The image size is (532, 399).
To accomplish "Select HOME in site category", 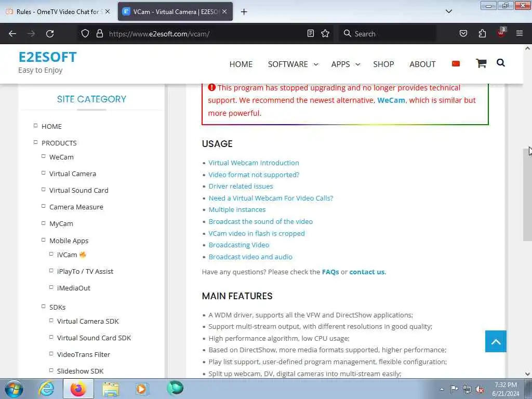I will [51, 127].
